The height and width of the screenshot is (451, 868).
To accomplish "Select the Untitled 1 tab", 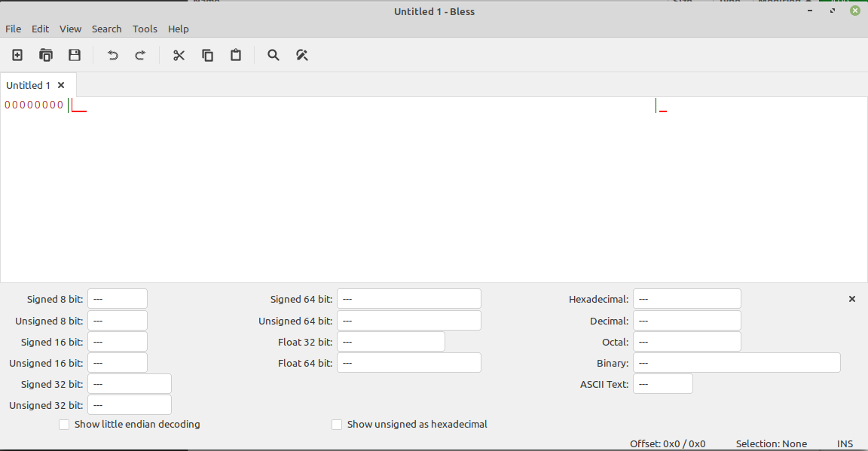I will pos(29,84).
